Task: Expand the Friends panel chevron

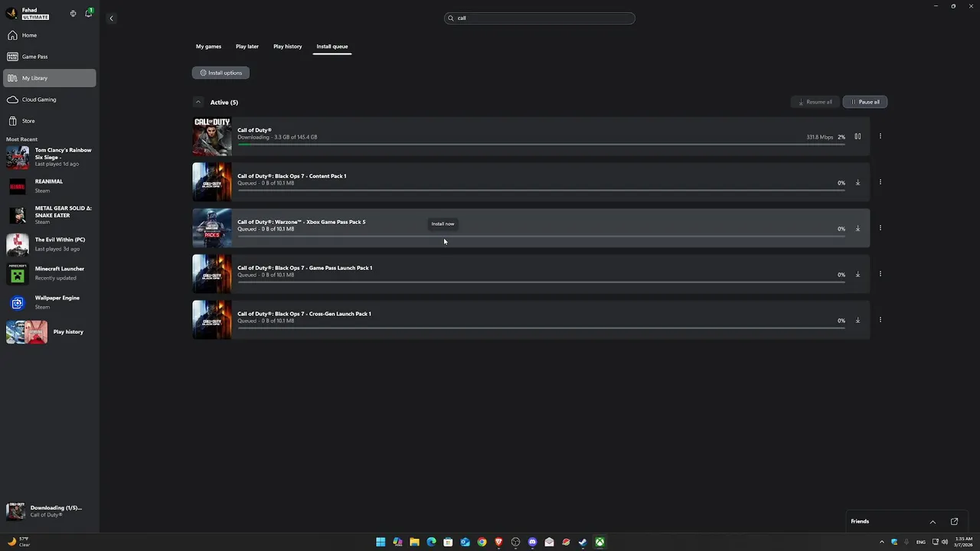Action: pyautogui.click(x=933, y=521)
